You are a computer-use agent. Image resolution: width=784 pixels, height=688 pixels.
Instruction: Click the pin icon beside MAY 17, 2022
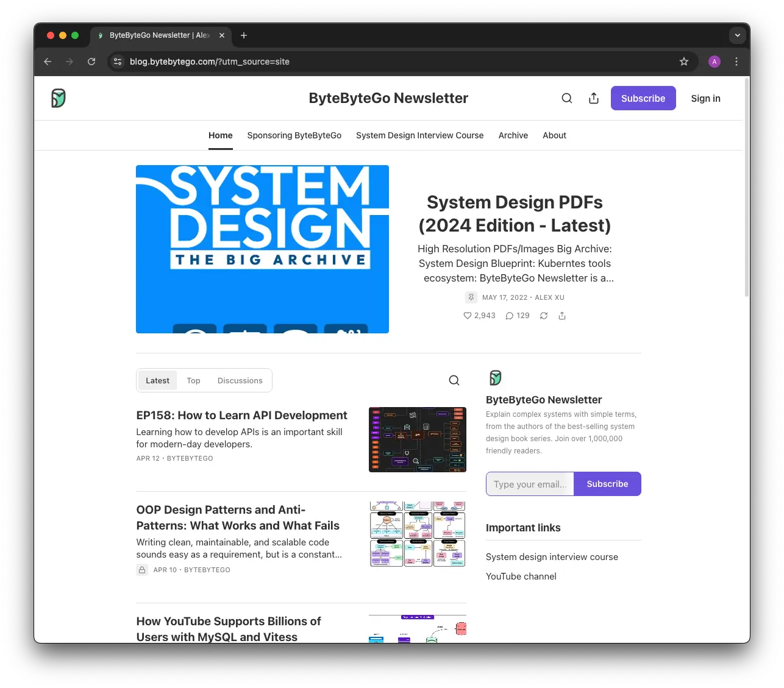point(471,297)
